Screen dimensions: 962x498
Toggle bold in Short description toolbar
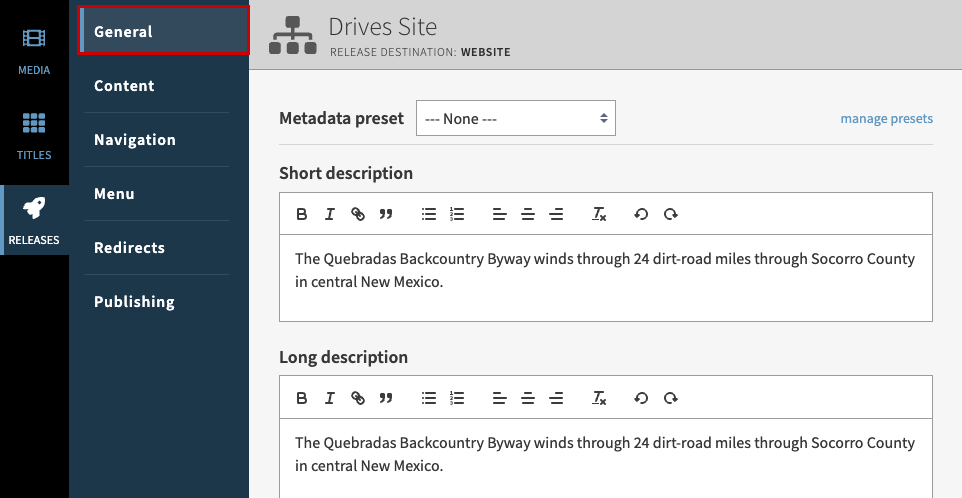[x=301, y=214]
